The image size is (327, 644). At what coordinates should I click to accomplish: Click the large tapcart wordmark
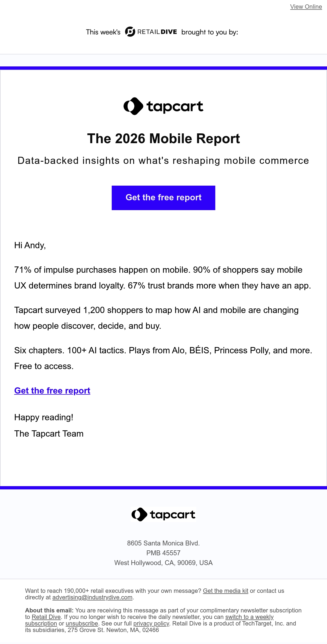175,106
